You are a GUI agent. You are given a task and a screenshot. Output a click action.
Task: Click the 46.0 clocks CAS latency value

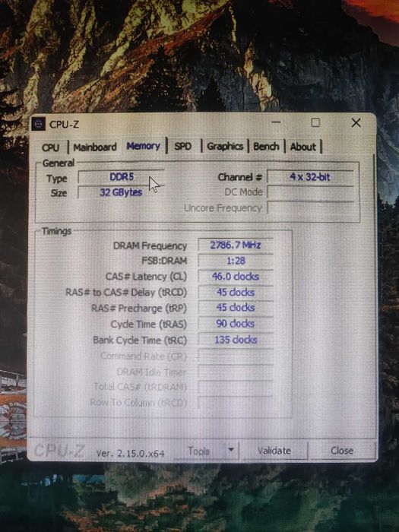click(x=236, y=277)
